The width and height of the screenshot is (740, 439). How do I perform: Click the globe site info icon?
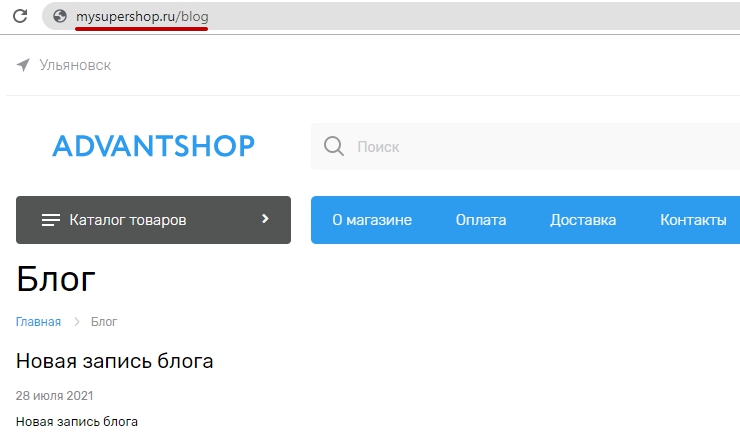60,16
